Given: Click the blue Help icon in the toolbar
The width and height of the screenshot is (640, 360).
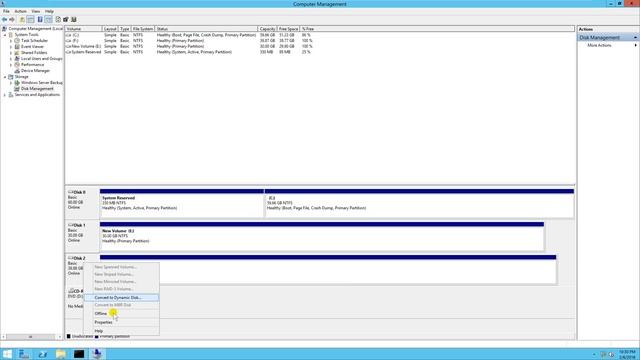Looking at the screenshot, I should coord(40,20).
